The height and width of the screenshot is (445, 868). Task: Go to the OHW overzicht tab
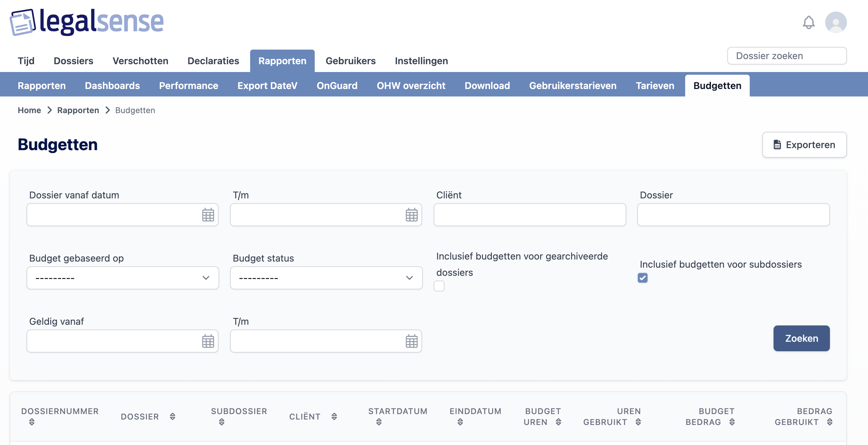click(x=411, y=86)
